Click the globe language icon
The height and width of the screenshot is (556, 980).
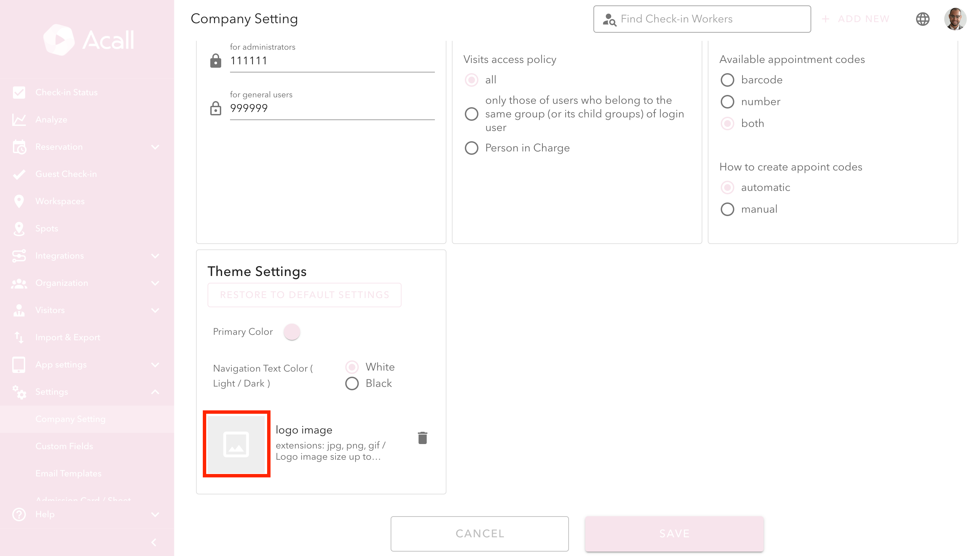pyautogui.click(x=922, y=19)
